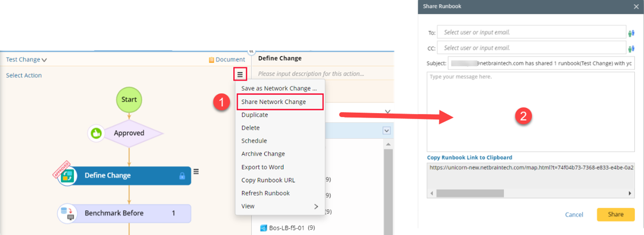Open the runbook hamburger menu icon

[x=240, y=74]
